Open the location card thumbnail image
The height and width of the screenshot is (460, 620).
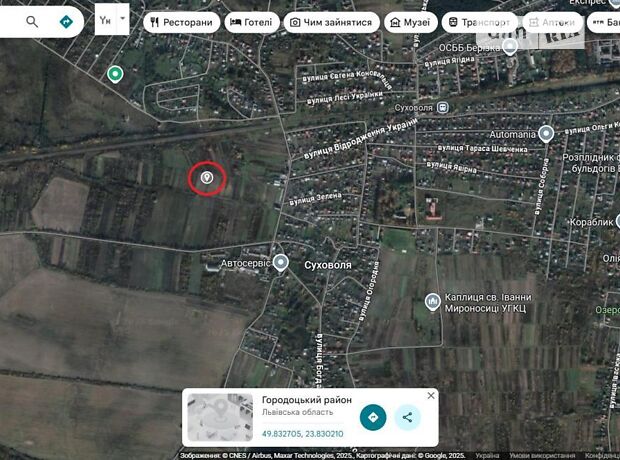click(220, 417)
